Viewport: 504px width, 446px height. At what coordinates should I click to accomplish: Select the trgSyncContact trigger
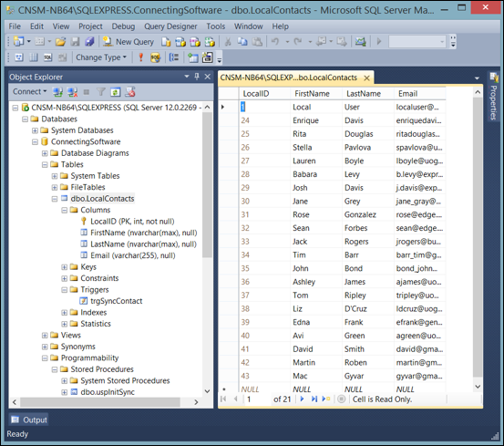[x=116, y=301]
